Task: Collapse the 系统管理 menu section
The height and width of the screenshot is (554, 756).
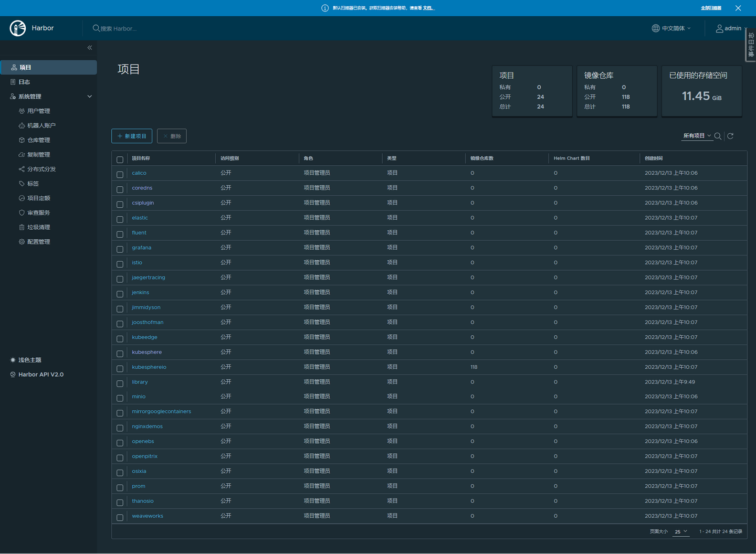Action: [89, 96]
